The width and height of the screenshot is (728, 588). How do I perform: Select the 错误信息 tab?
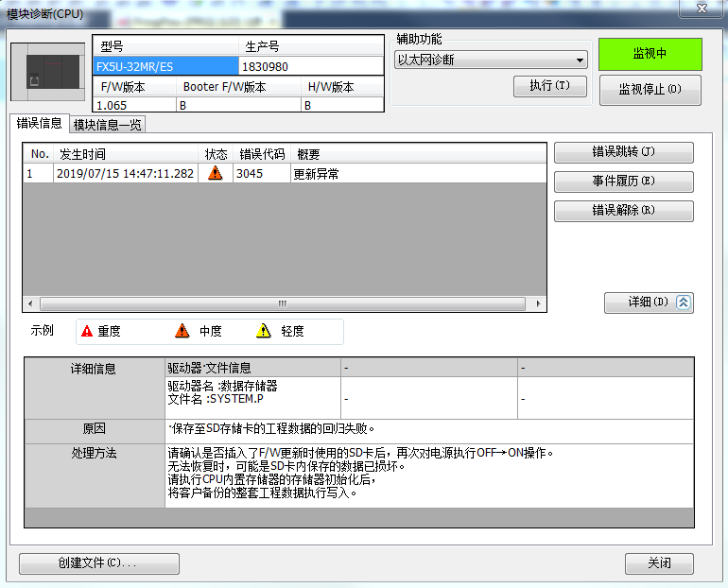40,124
